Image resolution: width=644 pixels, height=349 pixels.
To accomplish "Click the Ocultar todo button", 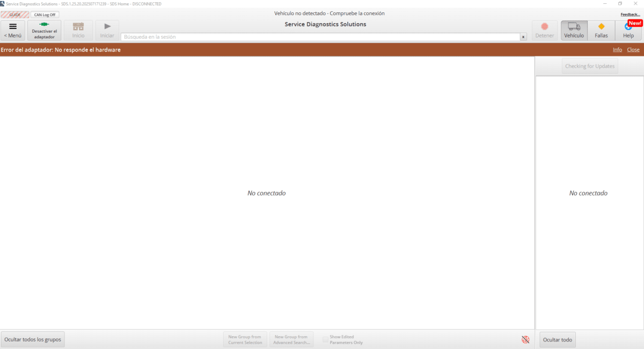I will [x=558, y=339].
